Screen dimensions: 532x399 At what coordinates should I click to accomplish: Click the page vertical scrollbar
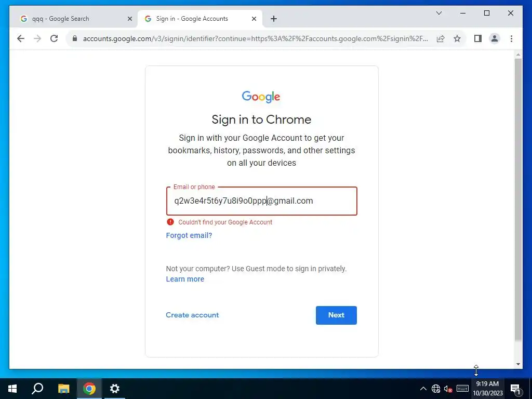(518, 199)
